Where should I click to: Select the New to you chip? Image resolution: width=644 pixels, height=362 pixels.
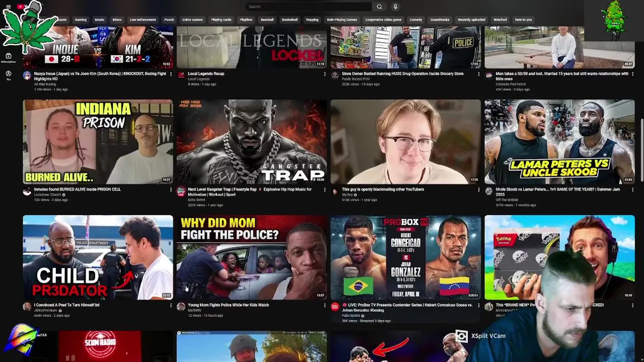[523, 20]
